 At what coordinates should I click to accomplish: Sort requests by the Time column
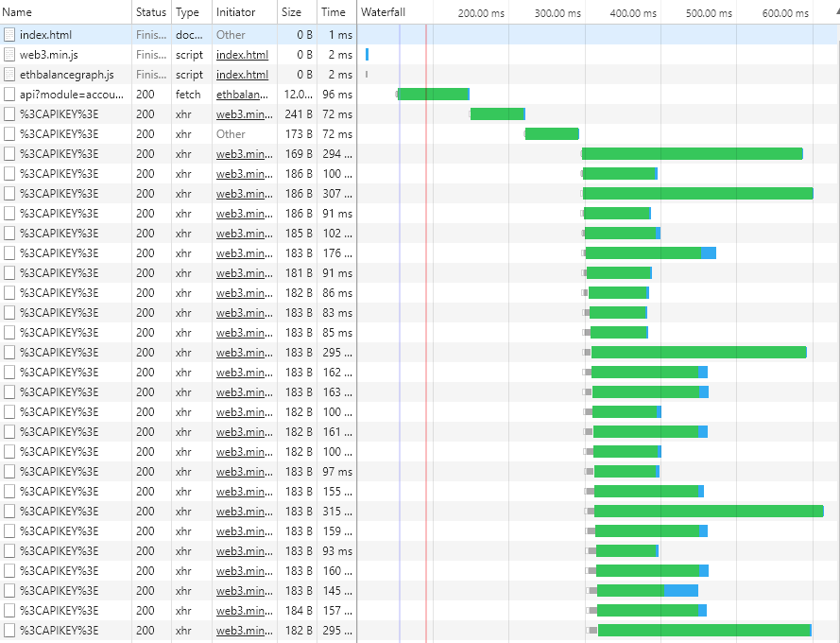[x=333, y=12]
